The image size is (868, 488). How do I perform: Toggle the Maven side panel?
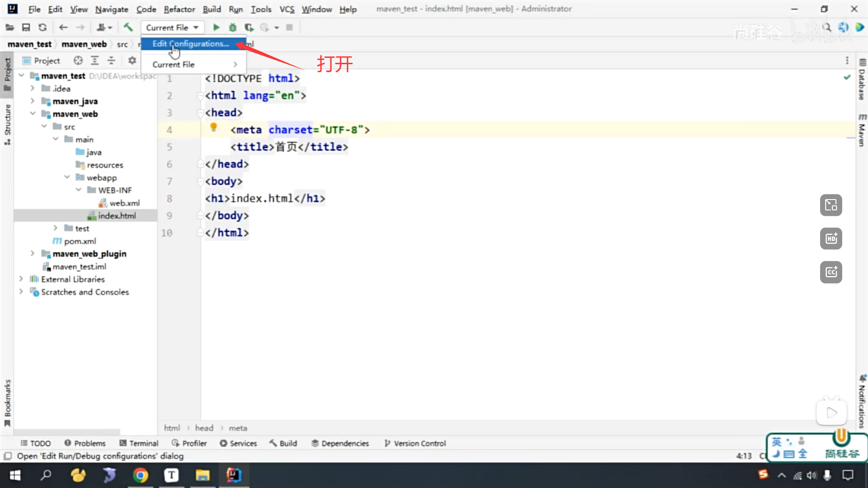tap(862, 131)
